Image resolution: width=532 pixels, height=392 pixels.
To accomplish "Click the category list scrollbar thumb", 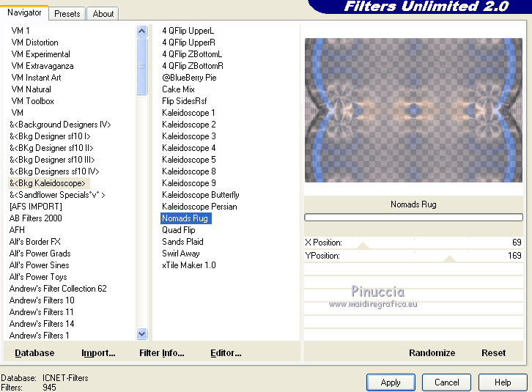I will tap(142, 66).
